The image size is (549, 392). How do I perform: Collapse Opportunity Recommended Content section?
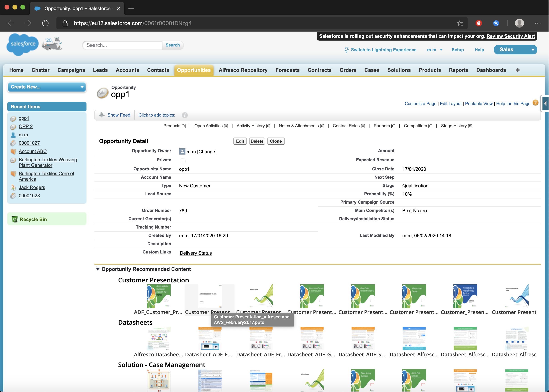pyautogui.click(x=98, y=269)
